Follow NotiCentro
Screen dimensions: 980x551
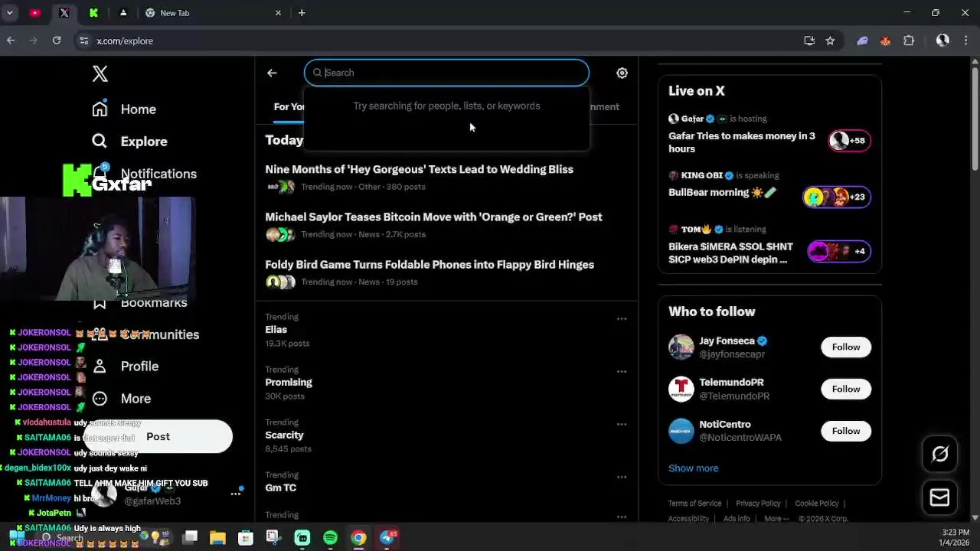(846, 431)
